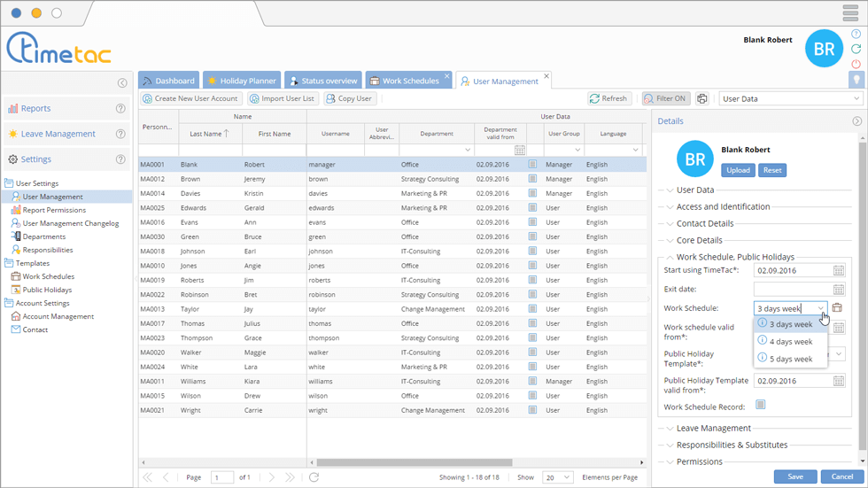Screen dimensions: 868x488
Task: Toggle the Filter ON button
Action: pos(665,99)
